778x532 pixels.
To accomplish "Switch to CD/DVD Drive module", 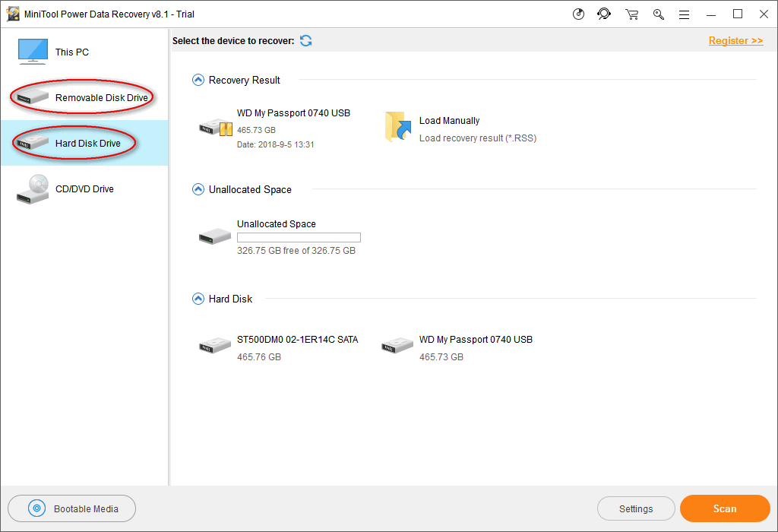I will [84, 188].
